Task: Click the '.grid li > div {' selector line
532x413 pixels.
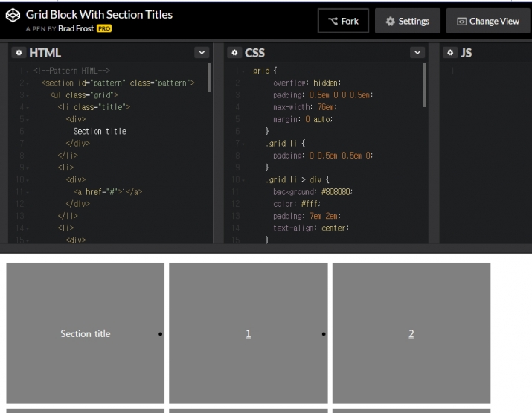Action: (x=297, y=179)
